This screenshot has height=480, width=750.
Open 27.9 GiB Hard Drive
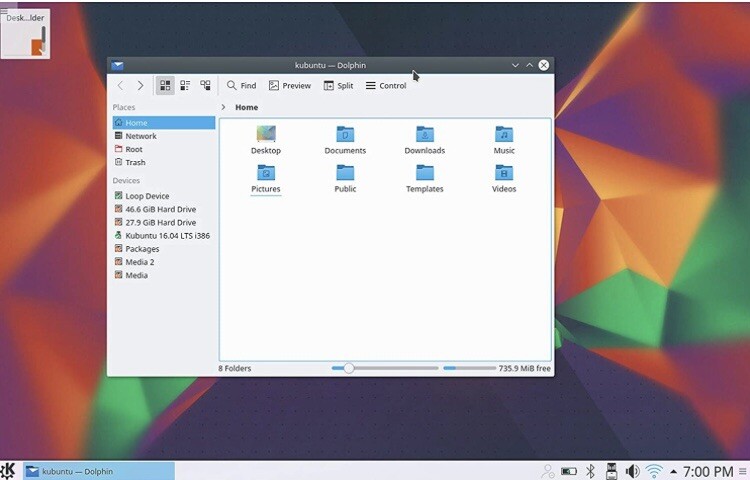pos(164,222)
